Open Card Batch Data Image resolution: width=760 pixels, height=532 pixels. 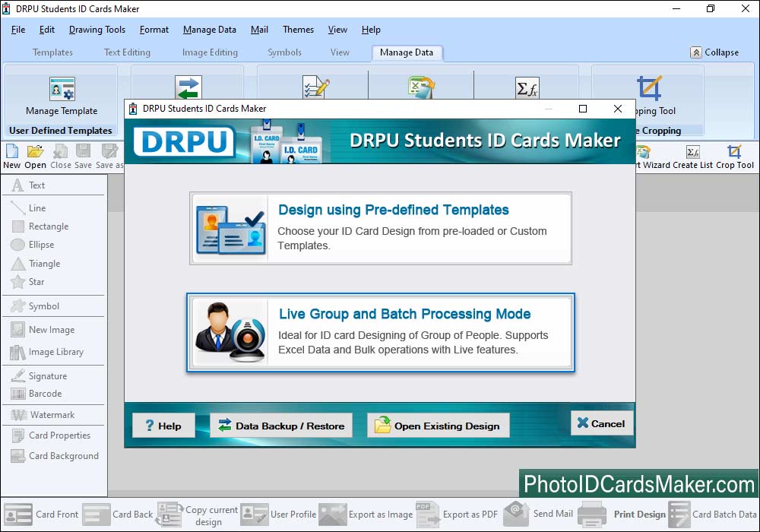click(713, 514)
